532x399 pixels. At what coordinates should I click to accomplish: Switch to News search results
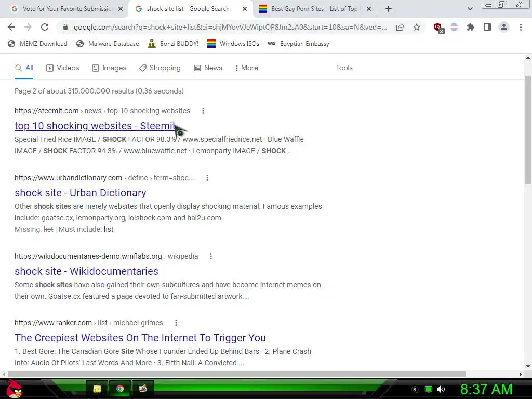click(208, 68)
